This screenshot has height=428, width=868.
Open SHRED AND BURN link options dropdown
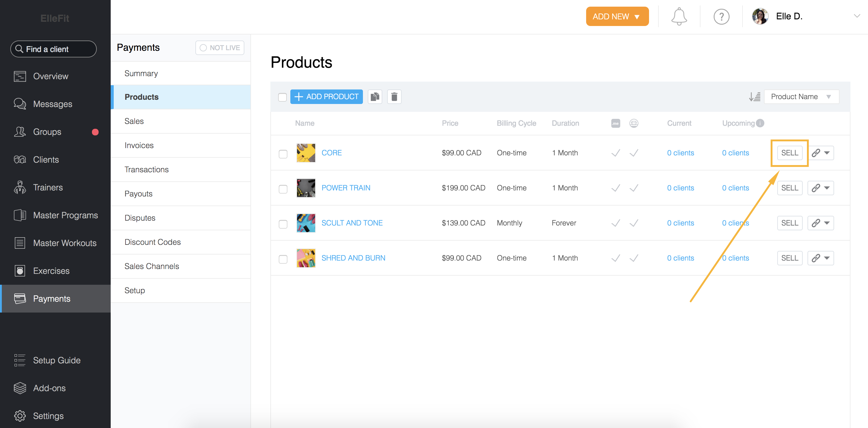click(821, 258)
